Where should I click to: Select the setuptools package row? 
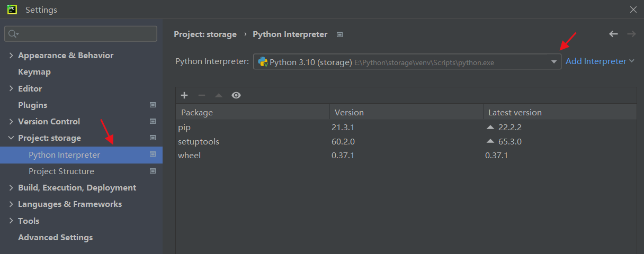199,142
